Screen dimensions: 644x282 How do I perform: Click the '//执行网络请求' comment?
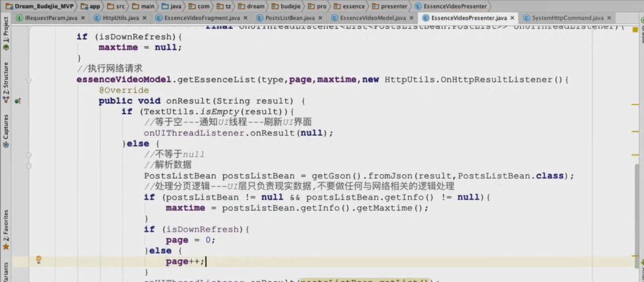(x=110, y=68)
